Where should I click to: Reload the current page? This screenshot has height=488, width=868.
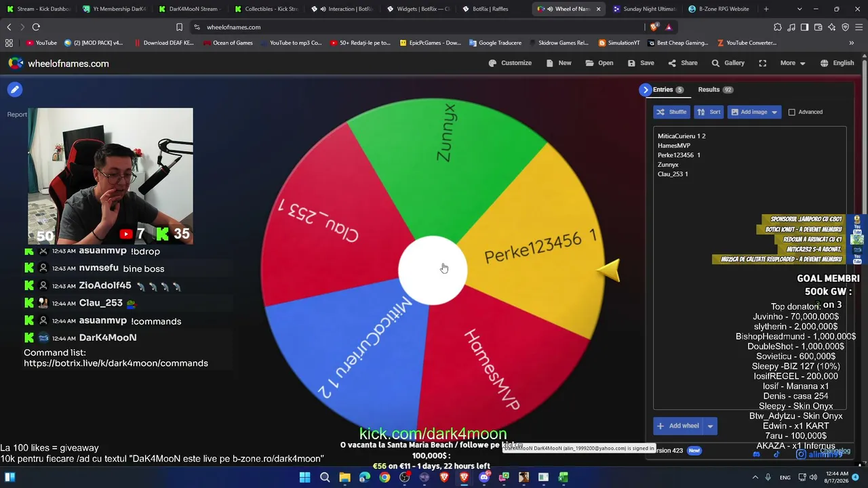click(36, 27)
